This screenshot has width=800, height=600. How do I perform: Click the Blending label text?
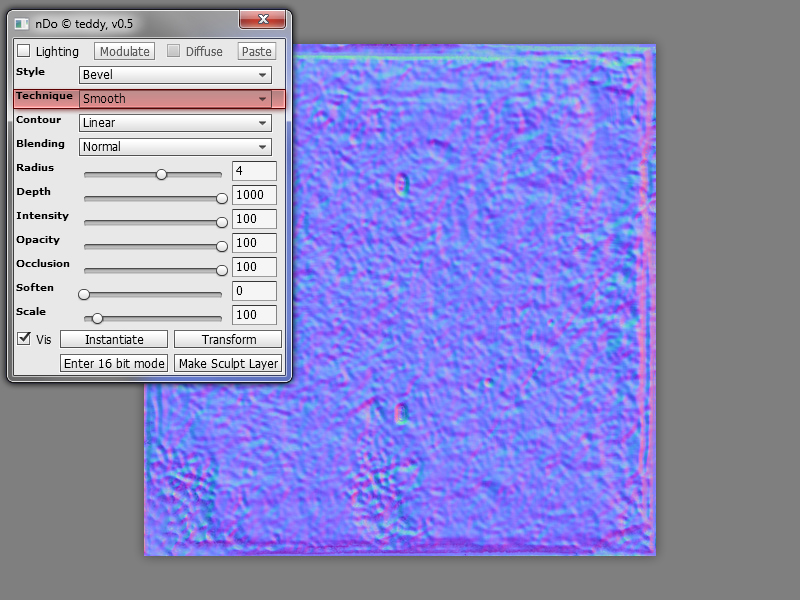[40, 143]
